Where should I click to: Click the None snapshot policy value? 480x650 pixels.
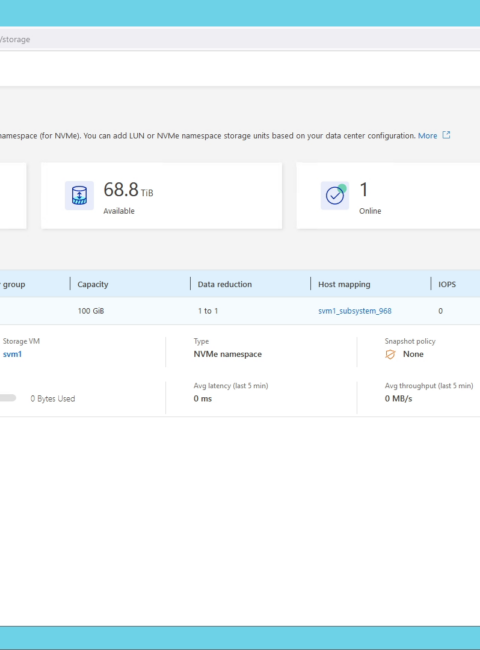(413, 354)
